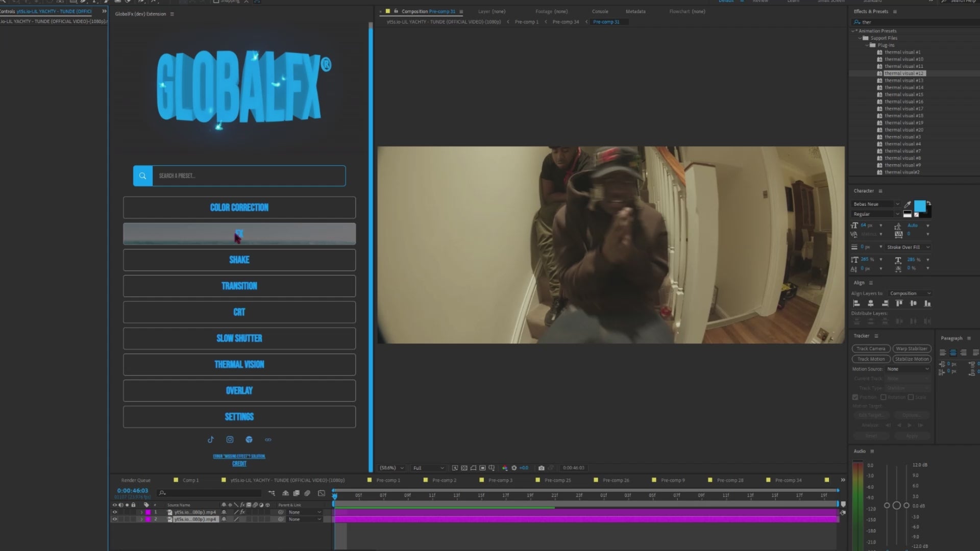Screen dimensions: 980x551
Task: Enable frame blending icon in timeline
Action: [x=297, y=493]
